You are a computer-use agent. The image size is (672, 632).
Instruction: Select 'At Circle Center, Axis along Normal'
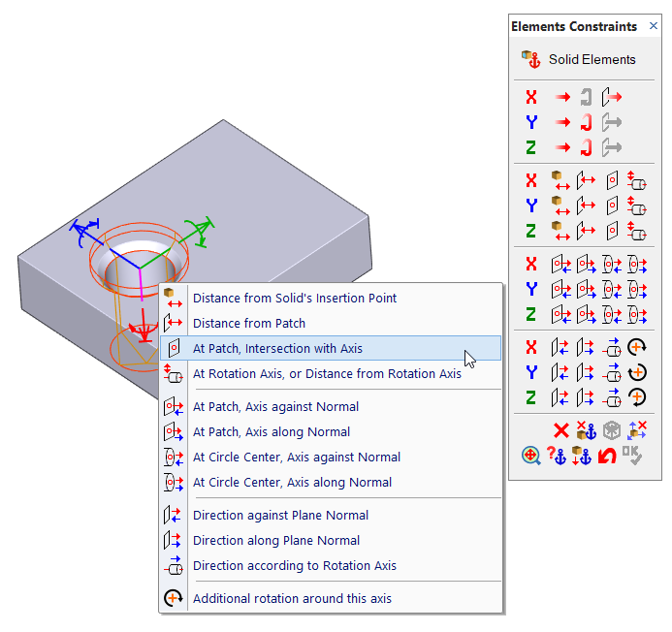[x=292, y=482]
